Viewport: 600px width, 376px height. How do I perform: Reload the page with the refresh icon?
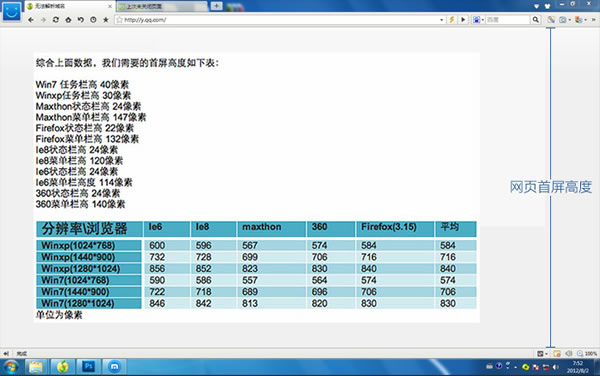56,20
